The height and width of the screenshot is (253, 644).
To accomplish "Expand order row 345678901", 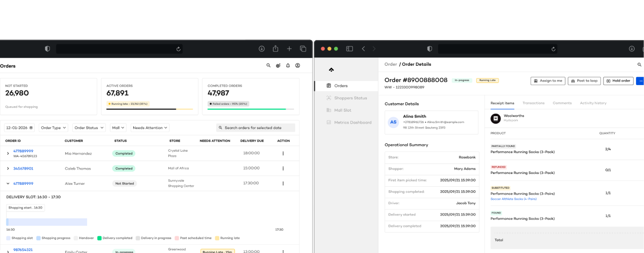I will pos(8,169).
